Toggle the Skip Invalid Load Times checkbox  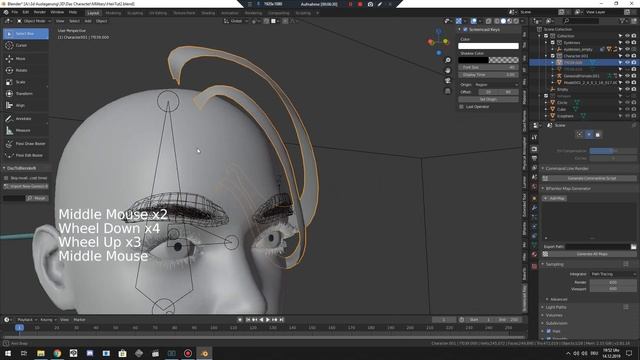6,178
